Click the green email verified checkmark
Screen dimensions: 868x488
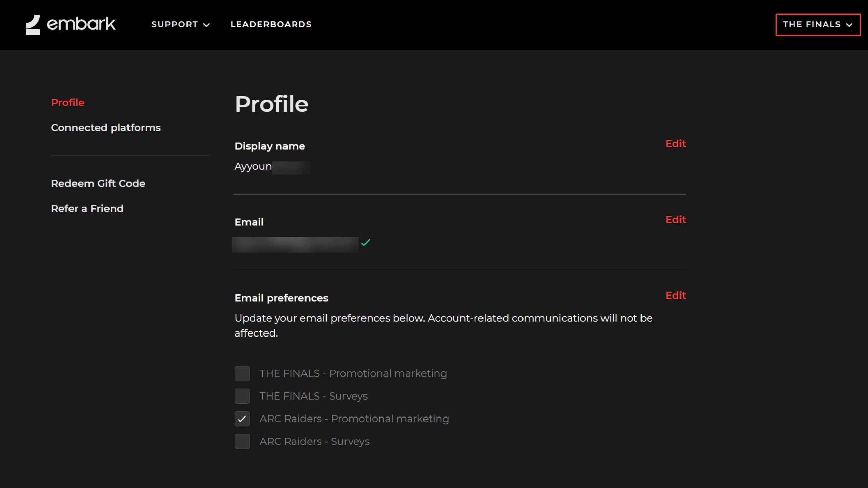point(366,243)
